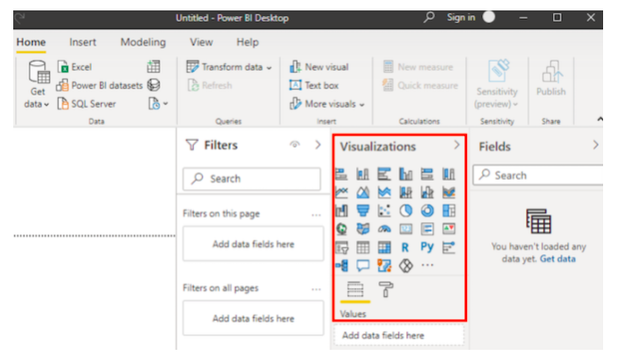
Task: Select the Q&A speech bubble visual
Action: (363, 266)
